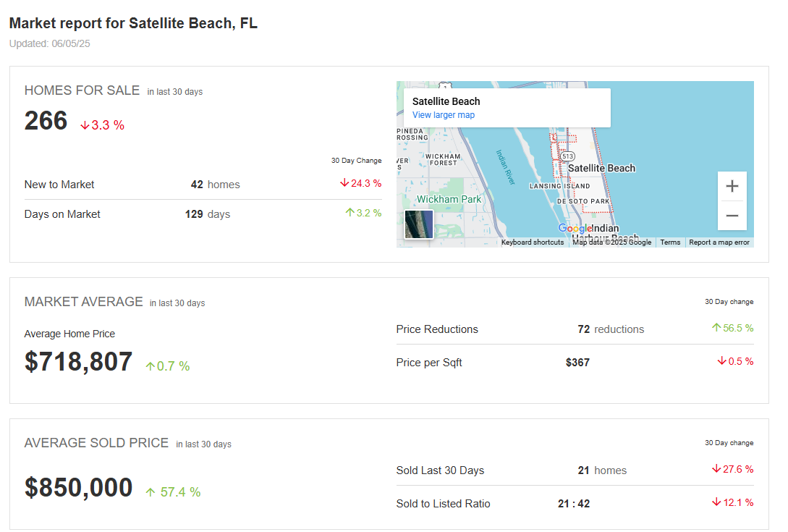Click the $367 price per sqft value
Viewport: 788px width, 532px height.
pos(577,363)
